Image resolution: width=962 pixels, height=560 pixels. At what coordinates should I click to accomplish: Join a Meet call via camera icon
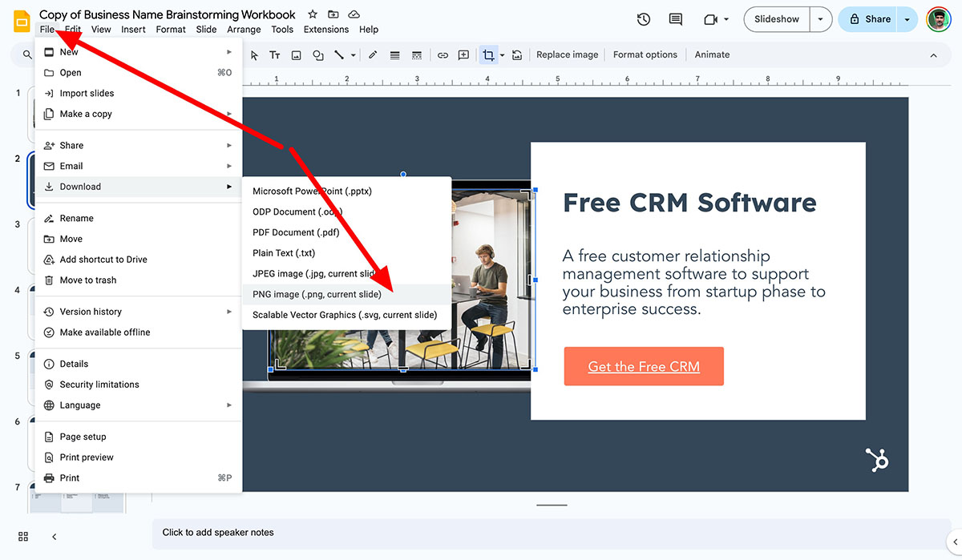click(709, 18)
